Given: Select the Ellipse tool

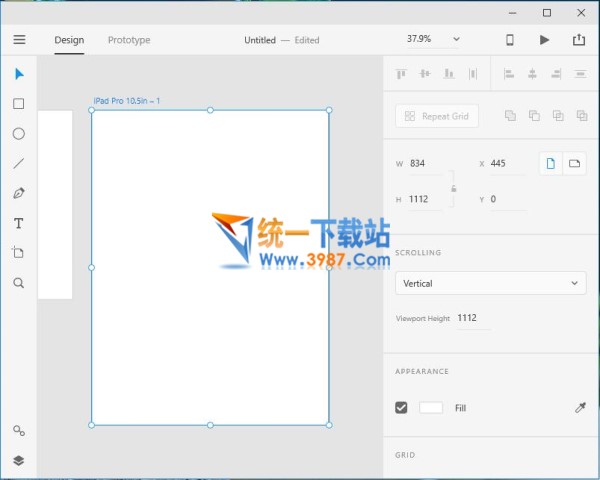Looking at the screenshot, I should (18, 134).
